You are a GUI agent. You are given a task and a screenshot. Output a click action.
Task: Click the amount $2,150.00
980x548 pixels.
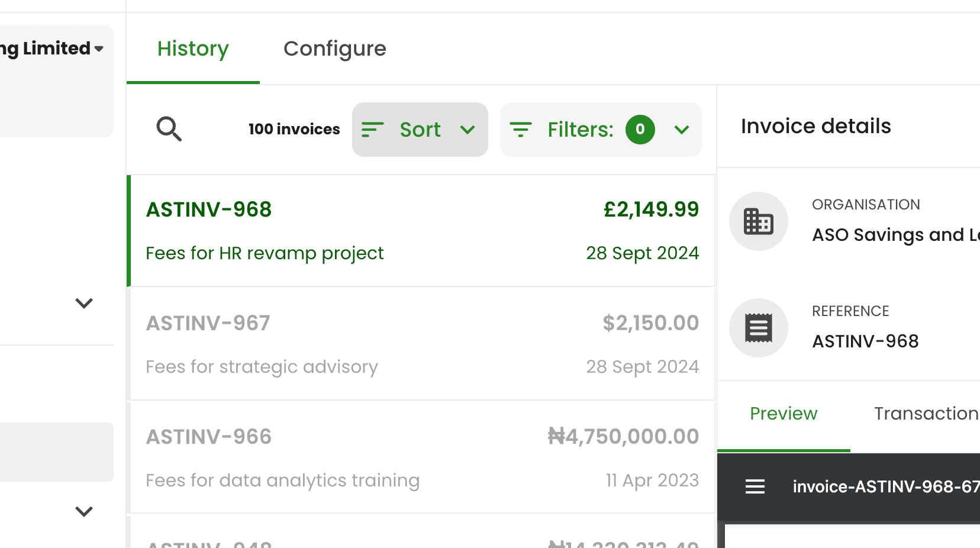pos(651,323)
